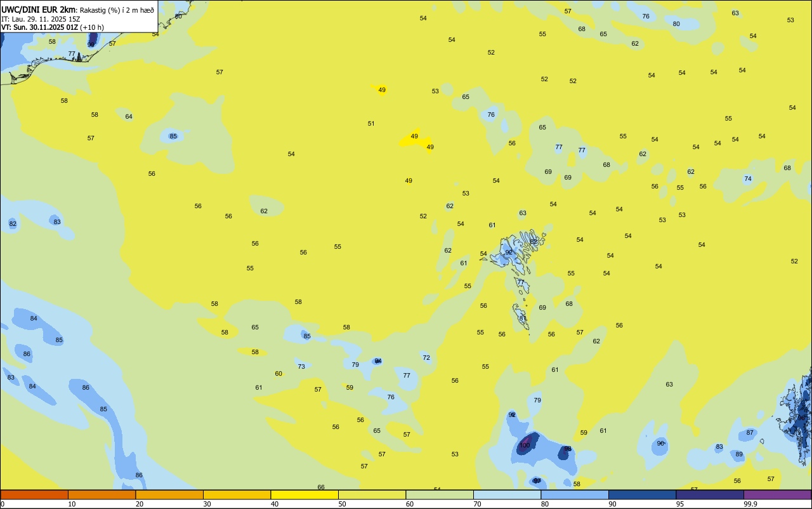Click the humidity value 94 on the map
The image size is (812, 509).
pos(378,361)
